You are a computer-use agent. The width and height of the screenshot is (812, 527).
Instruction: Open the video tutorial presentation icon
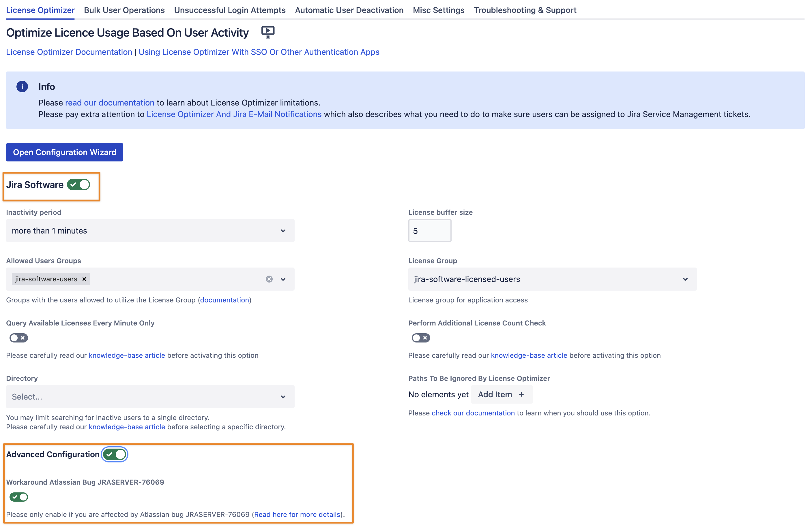268,32
